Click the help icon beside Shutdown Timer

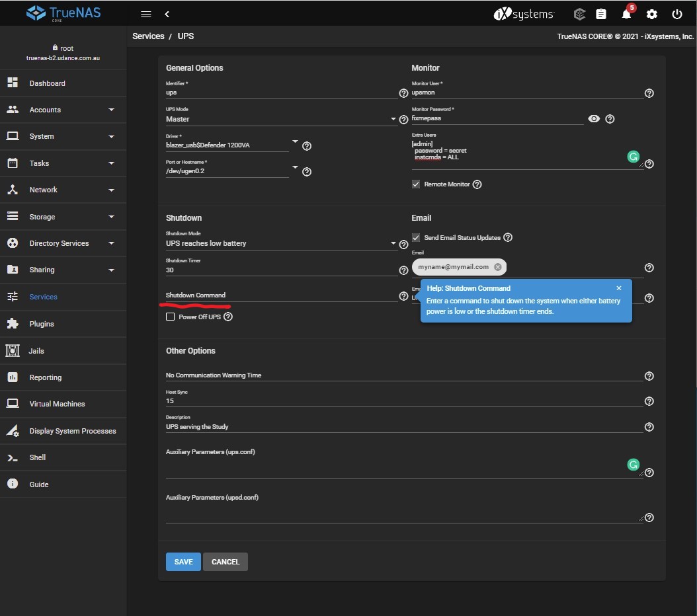[x=403, y=270]
